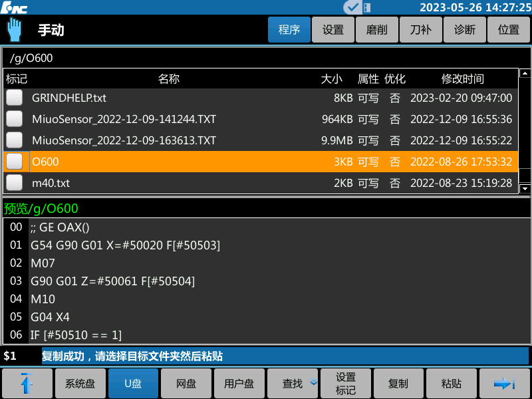
Task: Click the door status icon beside checkmark
Action: [x=367, y=7]
